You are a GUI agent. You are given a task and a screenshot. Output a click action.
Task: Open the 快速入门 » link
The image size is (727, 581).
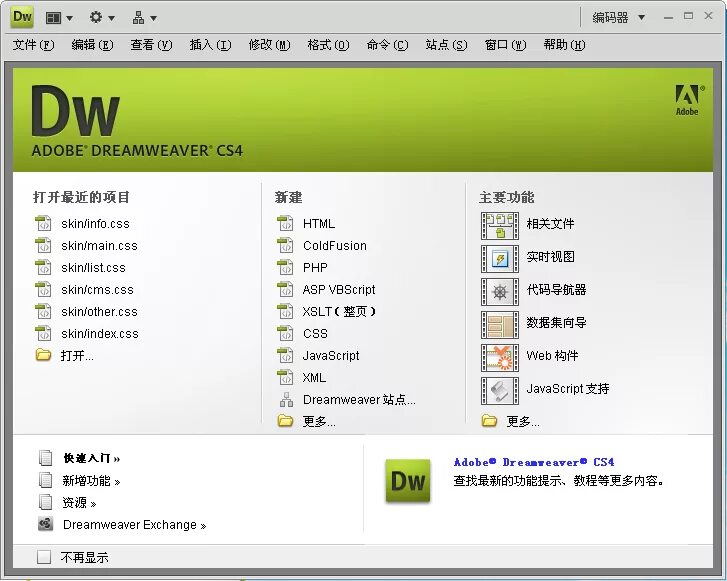[92, 458]
